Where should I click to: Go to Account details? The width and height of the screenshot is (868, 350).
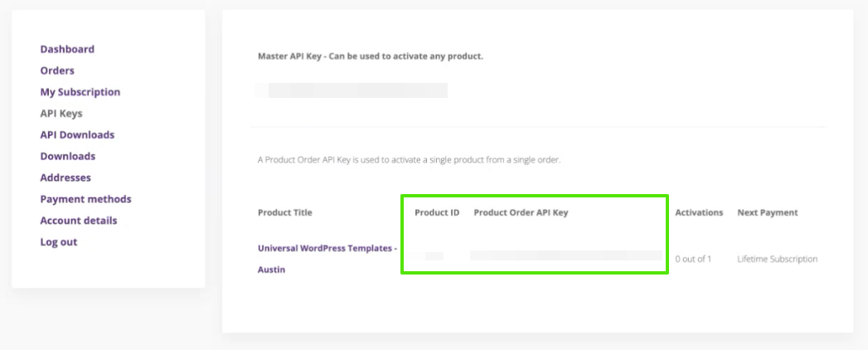coord(79,221)
